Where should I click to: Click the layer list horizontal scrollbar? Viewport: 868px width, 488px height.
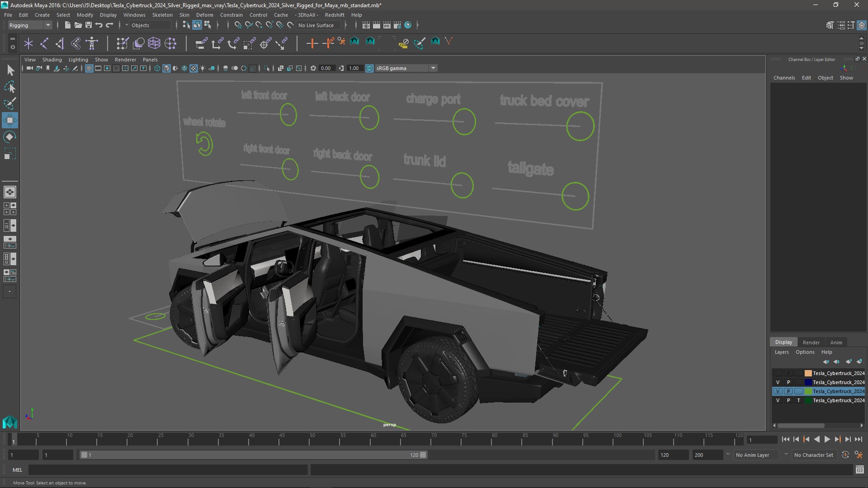[801, 426]
